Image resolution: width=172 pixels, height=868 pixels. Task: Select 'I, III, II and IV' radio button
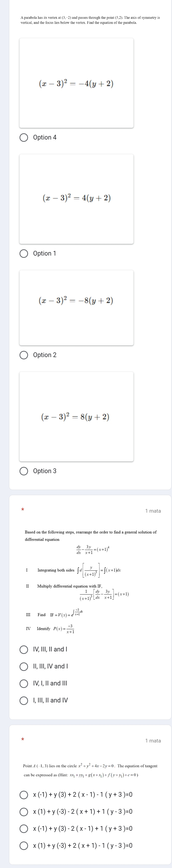[x=24, y=700]
